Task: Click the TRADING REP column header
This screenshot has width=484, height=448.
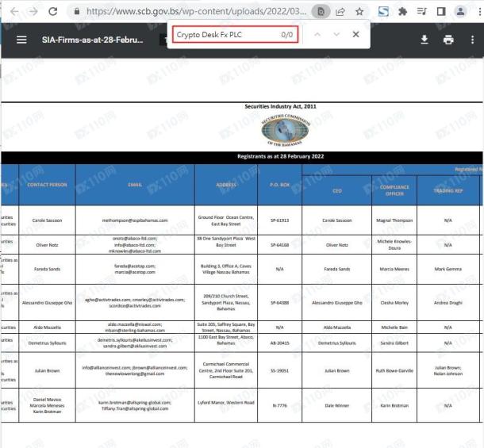Action: [x=448, y=190]
